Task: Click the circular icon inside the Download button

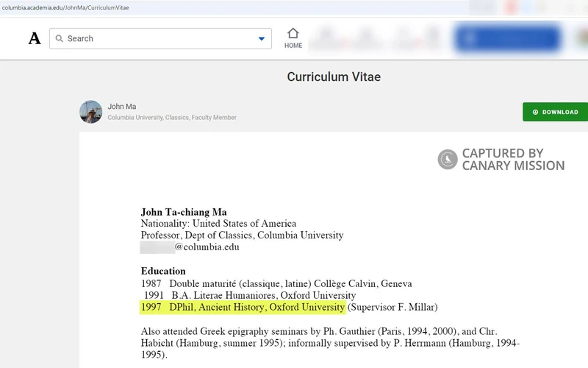Action: 535,112
